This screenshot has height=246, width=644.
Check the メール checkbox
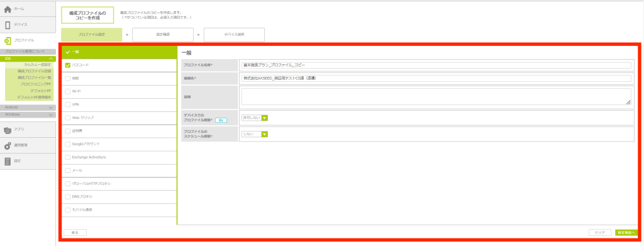(68, 171)
